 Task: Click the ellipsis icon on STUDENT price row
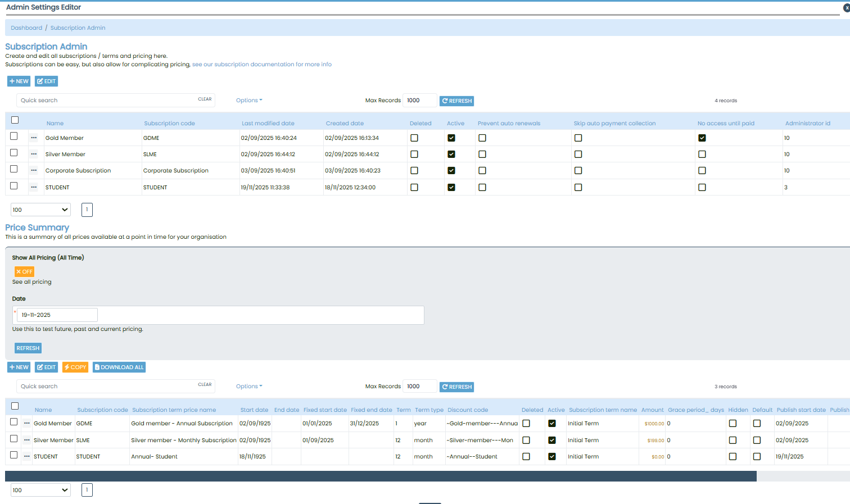click(26, 456)
